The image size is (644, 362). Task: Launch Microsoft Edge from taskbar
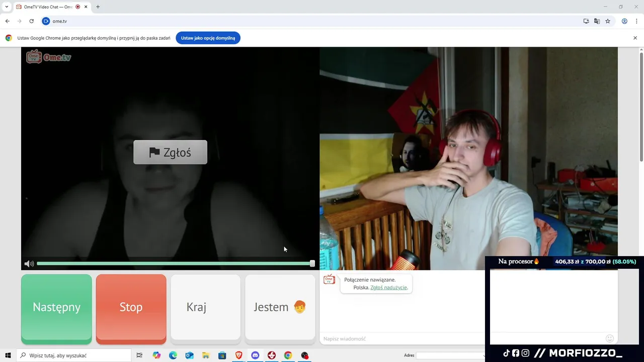pyautogui.click(x=173, y=355)
